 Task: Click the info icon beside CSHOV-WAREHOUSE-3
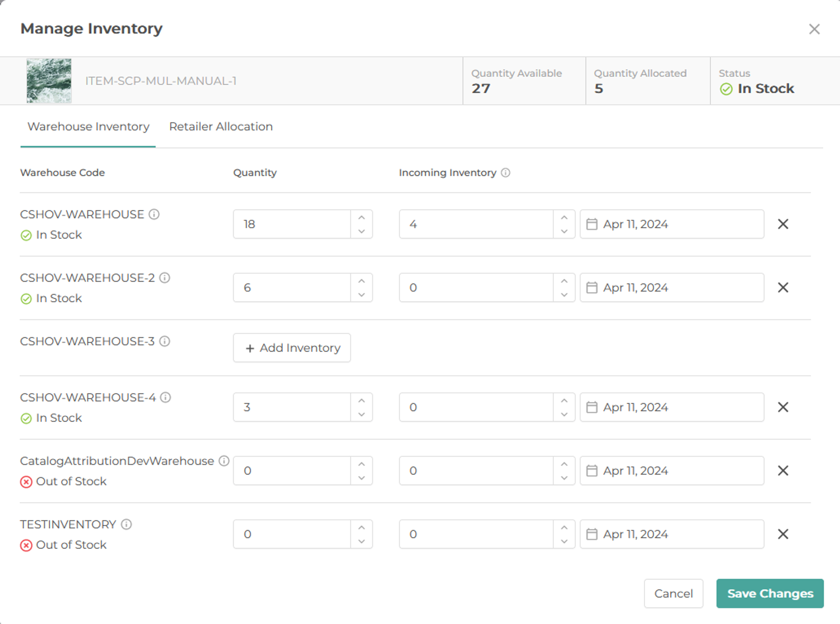pos(165,341)
